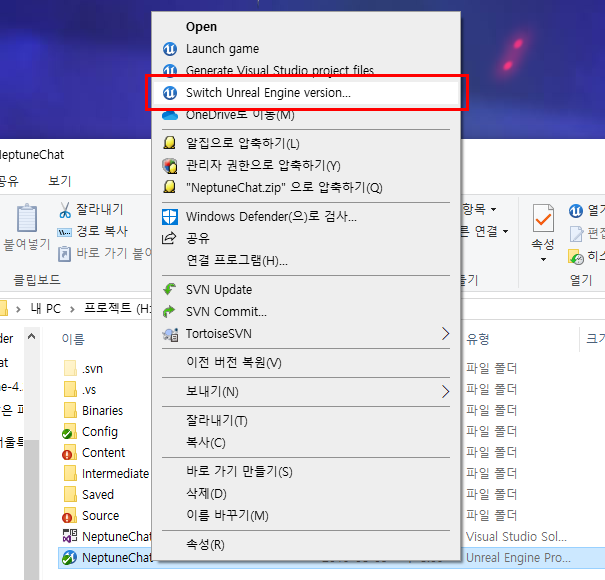
Task: Click the navigation pane scroll up arrow
Action: tap(32, 336)
